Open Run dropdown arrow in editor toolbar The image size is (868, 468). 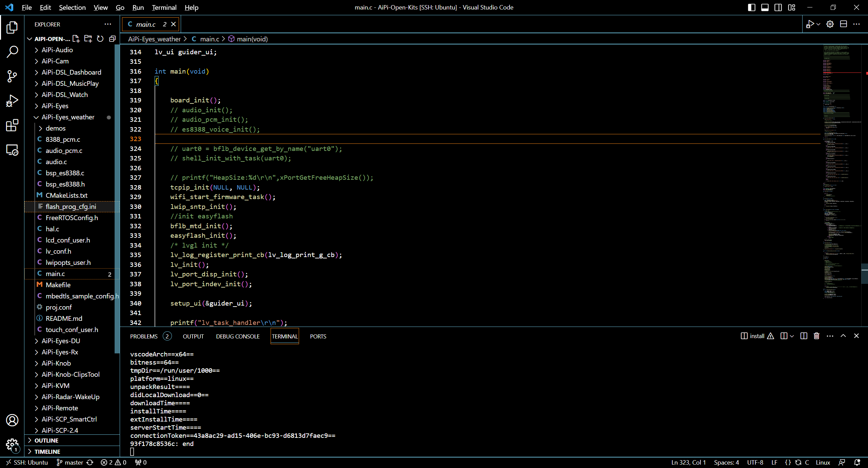pos(818,24)
